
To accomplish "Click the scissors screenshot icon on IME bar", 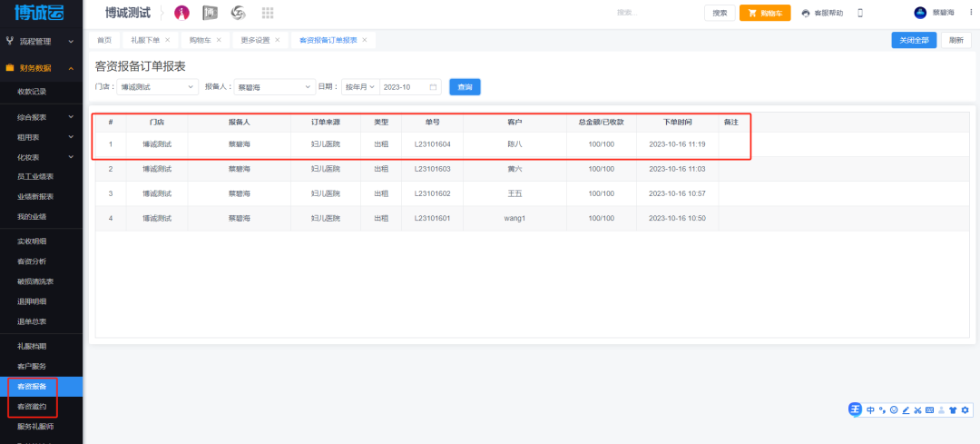I will point(917,410).
